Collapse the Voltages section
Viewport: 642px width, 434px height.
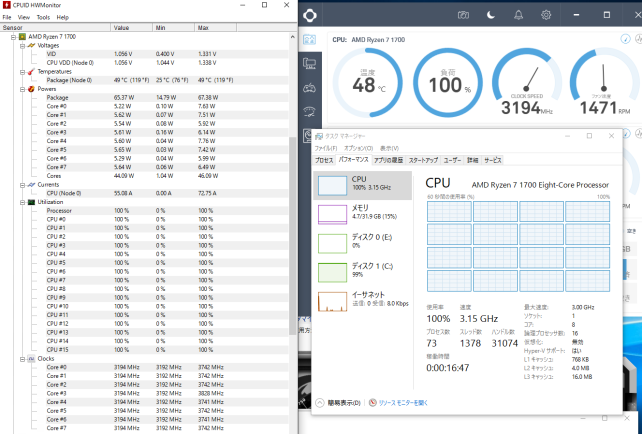[21, 45]
